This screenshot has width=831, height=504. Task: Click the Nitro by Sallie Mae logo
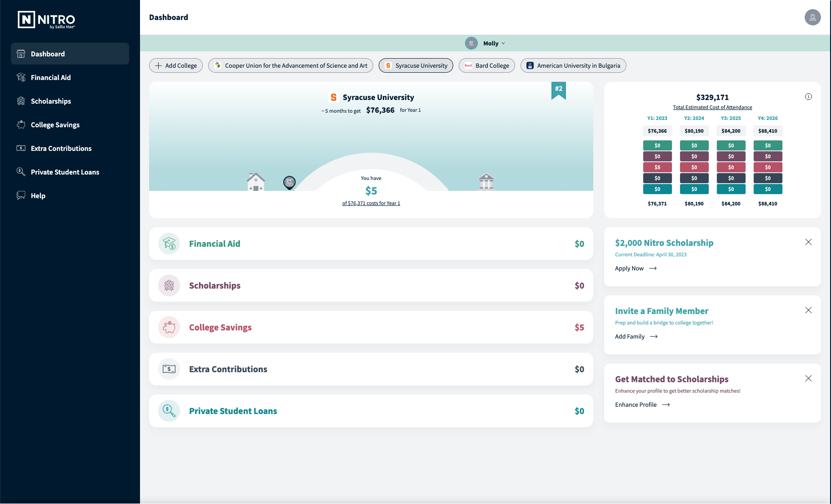(46, 20)
